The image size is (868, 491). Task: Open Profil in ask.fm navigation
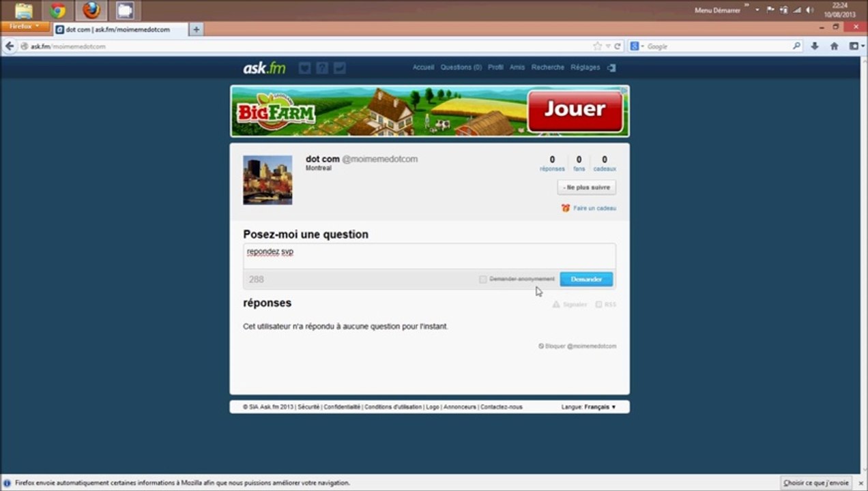click(495, 68)
